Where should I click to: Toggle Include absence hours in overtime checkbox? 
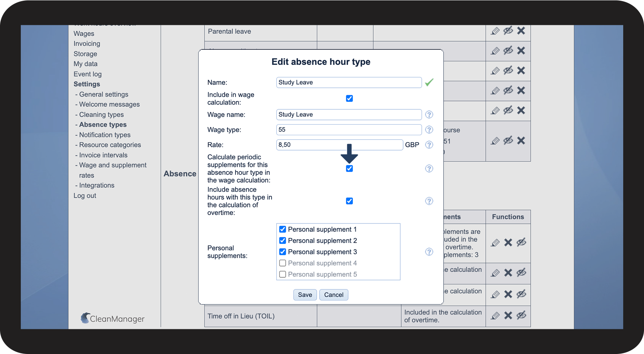pyautogui.click(x=349, y=201)
